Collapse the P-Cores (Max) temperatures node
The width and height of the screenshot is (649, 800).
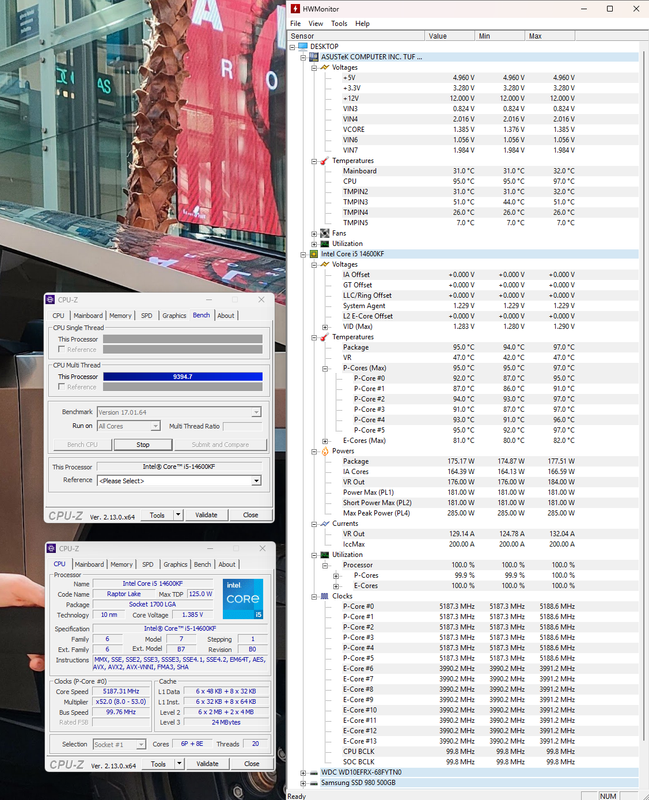pyautogui.click(x=324, y=368)
